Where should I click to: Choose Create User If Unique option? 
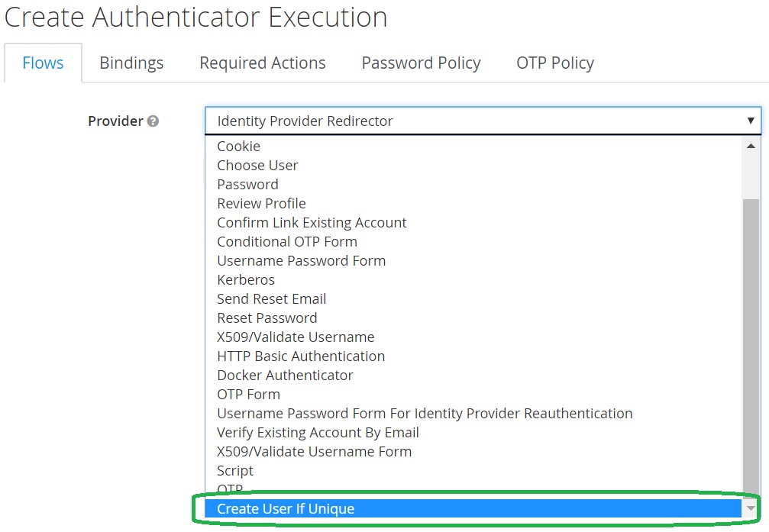point(286,509)
